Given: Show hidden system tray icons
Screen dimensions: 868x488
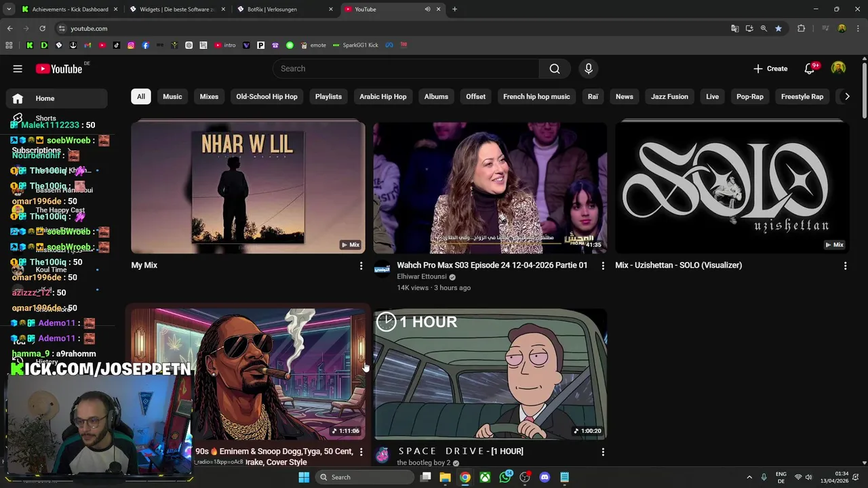Looking at the screenshot, I should coord(749,477).
